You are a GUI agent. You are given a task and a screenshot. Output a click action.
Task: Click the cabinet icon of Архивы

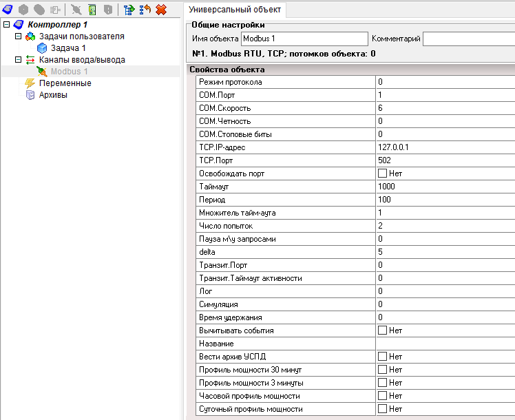[x=30, y=95]
